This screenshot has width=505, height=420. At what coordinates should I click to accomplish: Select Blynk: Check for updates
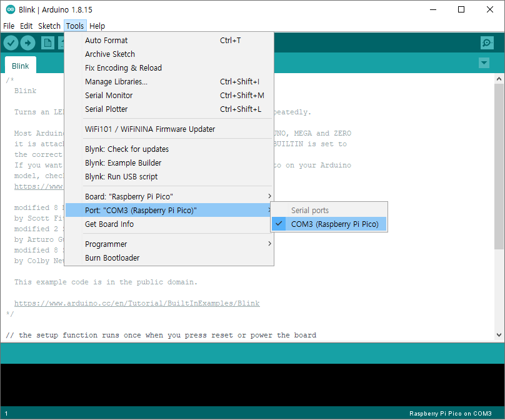169,149
